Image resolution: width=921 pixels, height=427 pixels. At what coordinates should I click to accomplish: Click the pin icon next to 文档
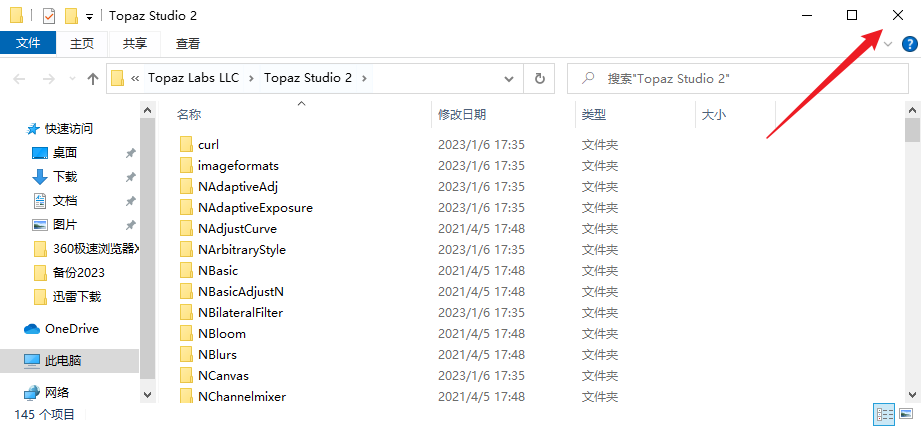pos(130,201)
